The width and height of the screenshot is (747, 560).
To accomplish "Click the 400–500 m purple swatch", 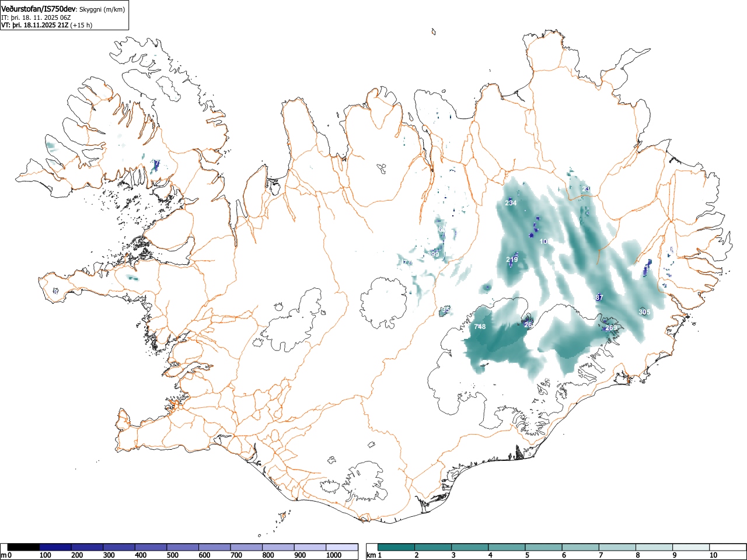I will 151,547.
